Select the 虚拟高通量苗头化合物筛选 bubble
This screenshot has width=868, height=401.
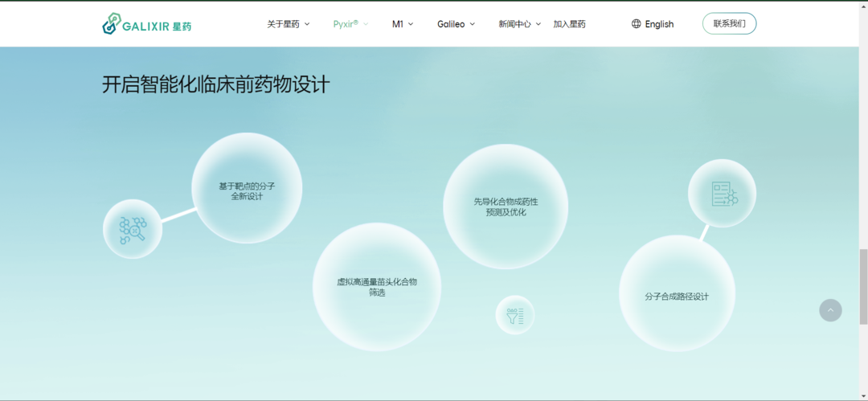point(376,287)
